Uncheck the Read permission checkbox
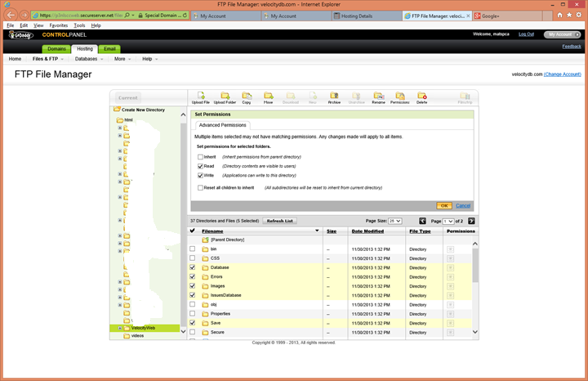588x381 pixels. coord(200,166)
